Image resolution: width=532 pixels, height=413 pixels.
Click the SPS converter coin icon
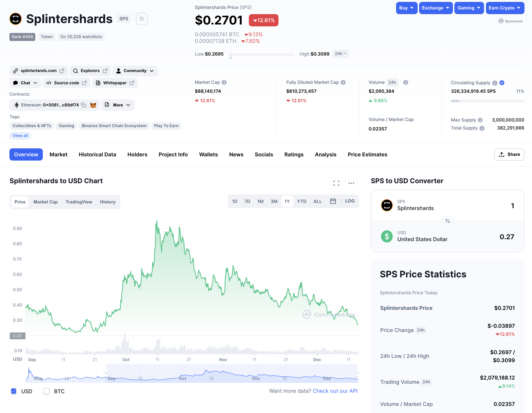coord(387,205)
